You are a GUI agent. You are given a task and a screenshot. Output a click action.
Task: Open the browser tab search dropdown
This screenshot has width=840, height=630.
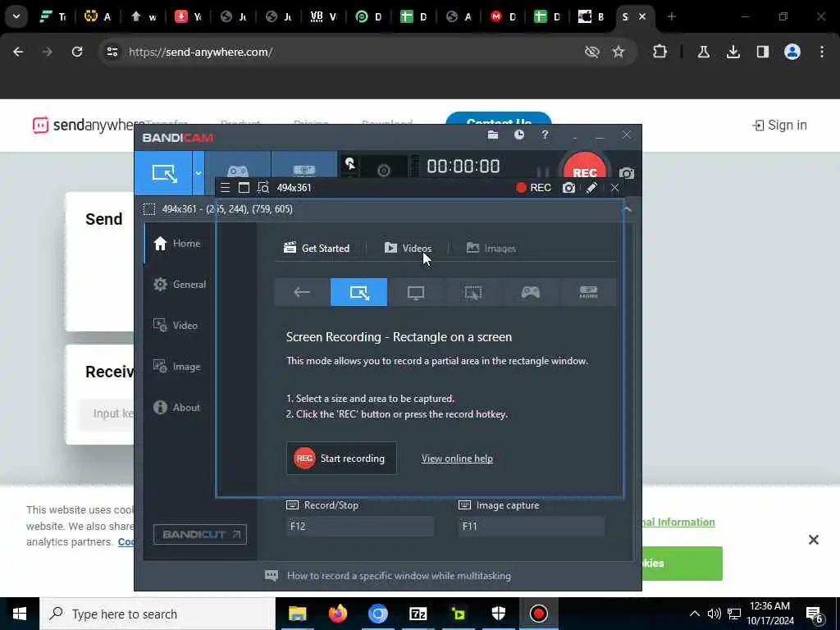click(16, 16)
